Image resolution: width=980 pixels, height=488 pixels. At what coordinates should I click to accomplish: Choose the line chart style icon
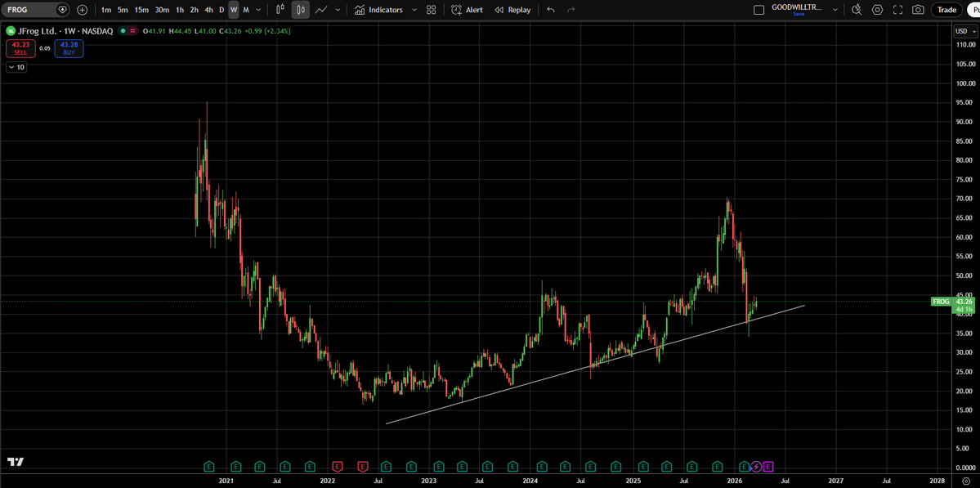click(x=321, y=10)
